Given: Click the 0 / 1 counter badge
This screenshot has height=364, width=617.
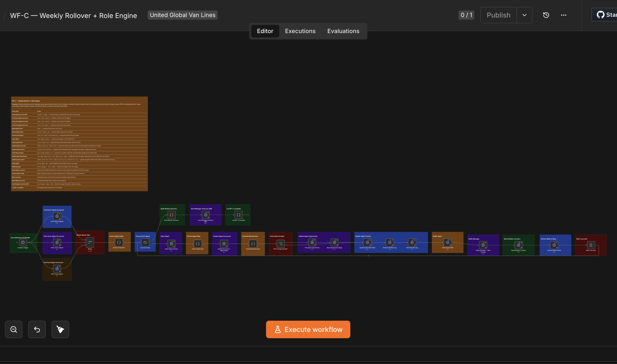Looking at the screenshot, I should (x=466, y=15).
